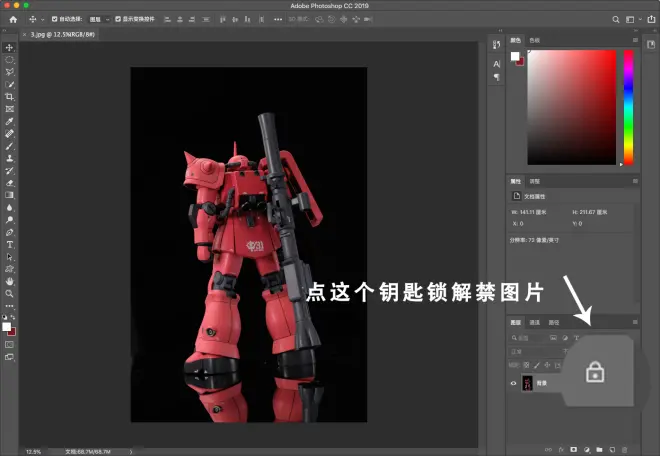Select the Custom Shape tool

(9, 269)
